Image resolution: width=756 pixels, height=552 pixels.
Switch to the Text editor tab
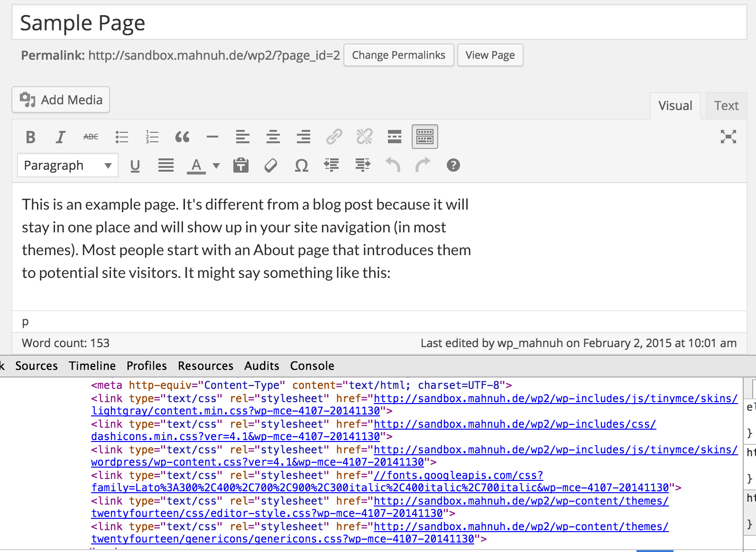point(726,106)
